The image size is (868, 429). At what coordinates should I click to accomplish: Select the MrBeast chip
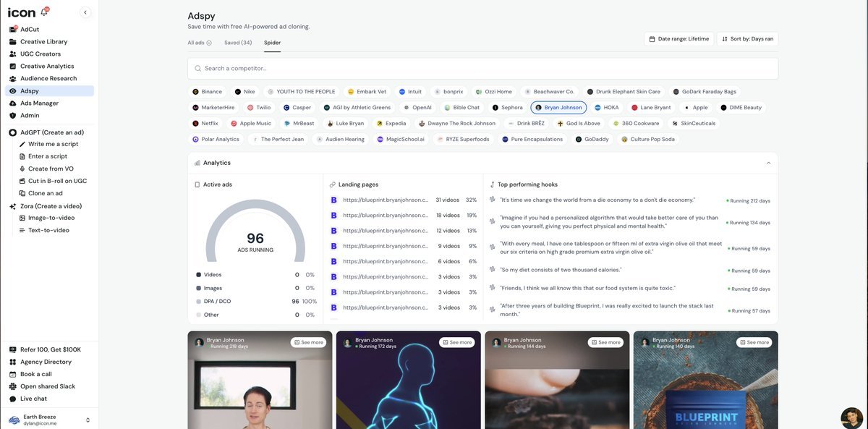tap(299, 124)
